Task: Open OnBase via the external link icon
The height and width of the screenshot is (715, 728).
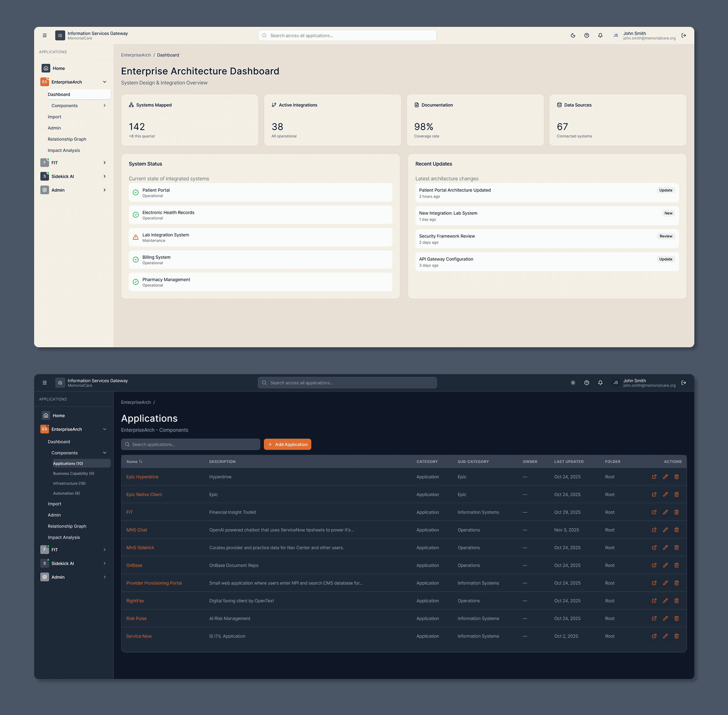Action: tap(654, 565)
